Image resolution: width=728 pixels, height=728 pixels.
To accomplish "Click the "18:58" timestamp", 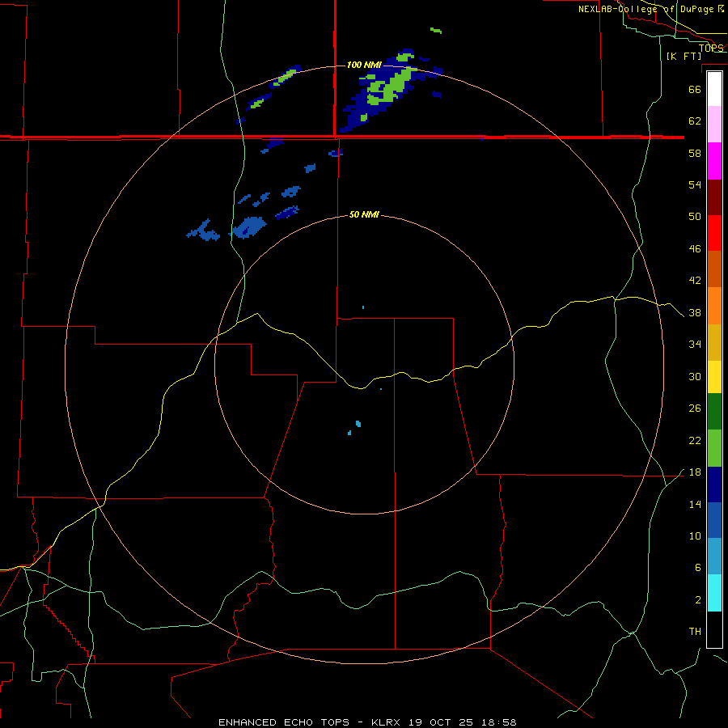I will [497, 722].
